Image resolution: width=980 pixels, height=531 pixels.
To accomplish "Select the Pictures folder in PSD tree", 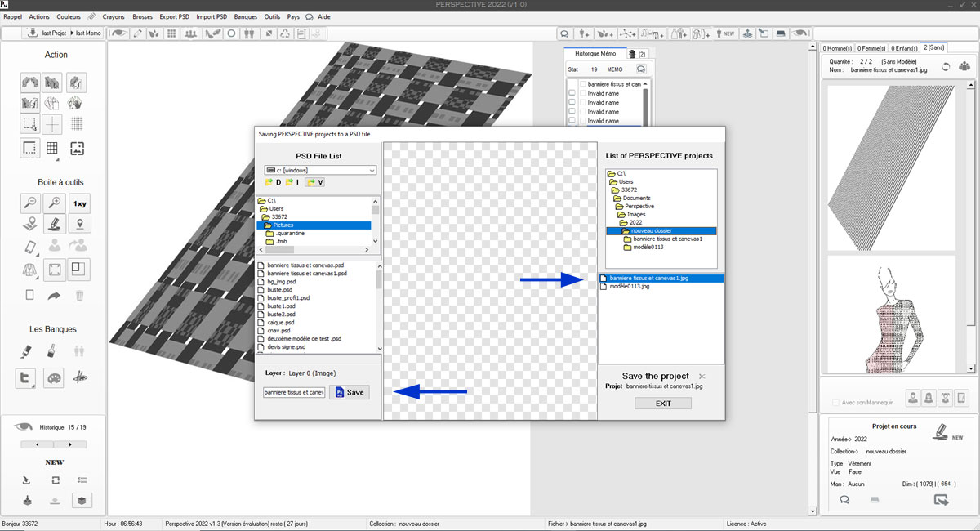I will coord(283,225).
